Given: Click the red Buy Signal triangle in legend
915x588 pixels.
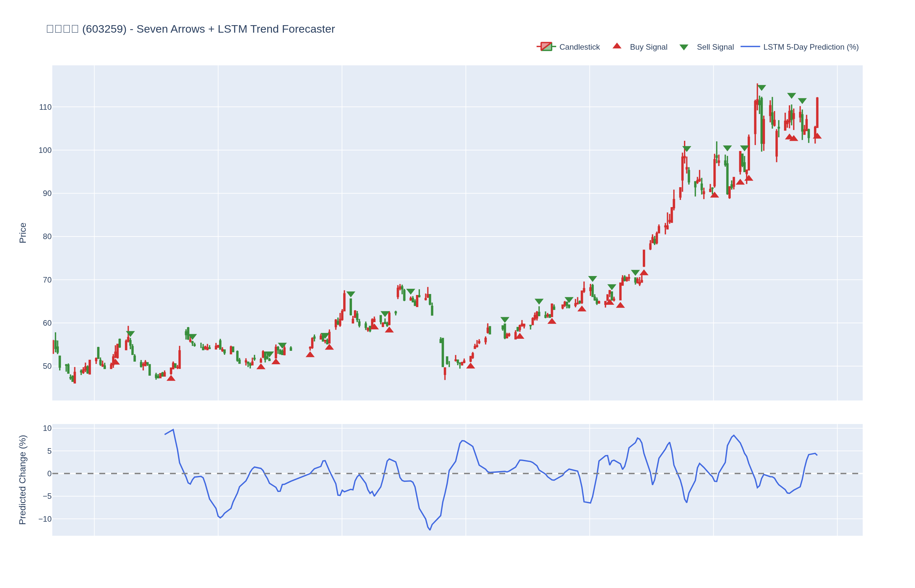Looking at the screenshot, I should point(617,46).
